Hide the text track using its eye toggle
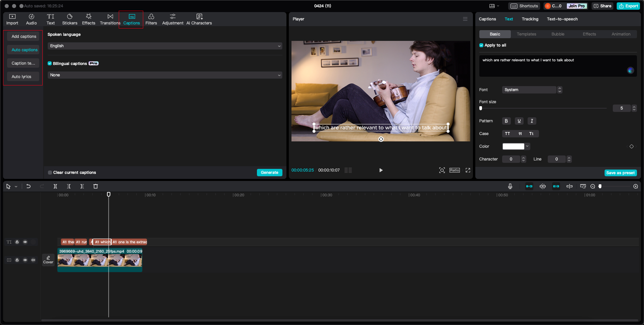 (x=25, y=242)
